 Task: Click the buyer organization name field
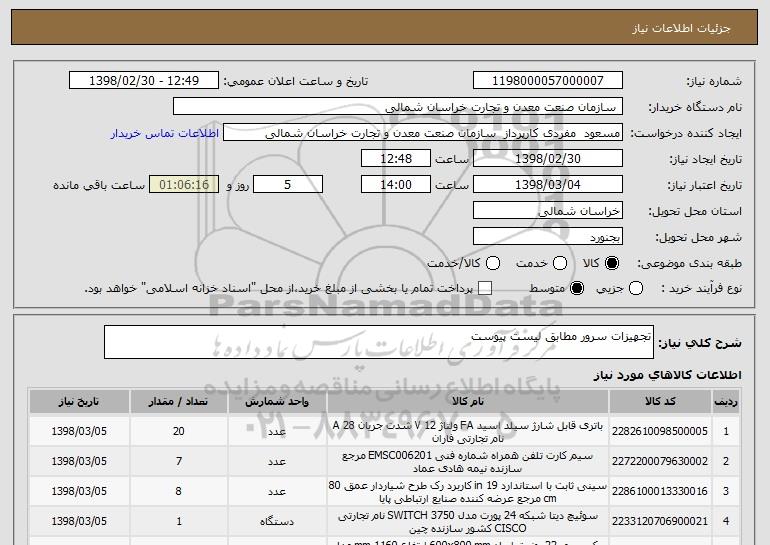click(x=398, y=107)
